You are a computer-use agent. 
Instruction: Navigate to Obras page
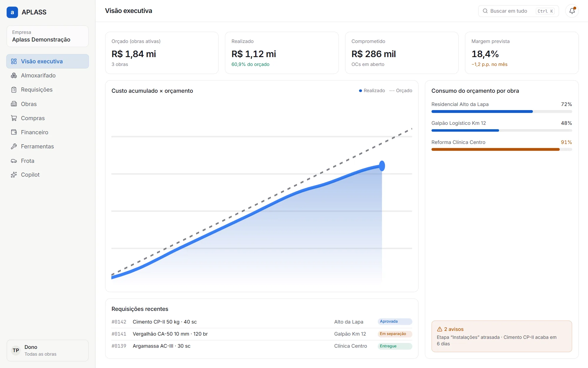click(x=48, y=104)
